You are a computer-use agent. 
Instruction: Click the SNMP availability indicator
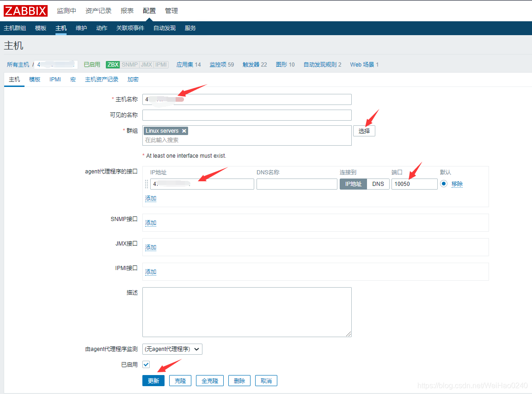coord(129,64)
